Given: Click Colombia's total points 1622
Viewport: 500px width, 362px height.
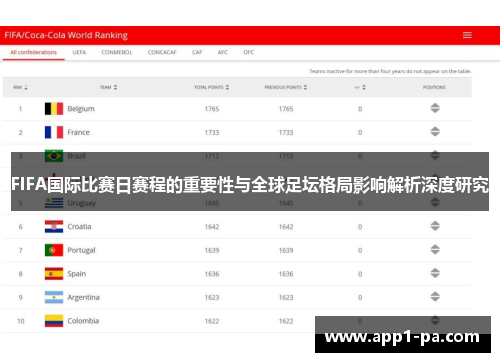Looking at the screenshot, I should click(x=212, y=321).
